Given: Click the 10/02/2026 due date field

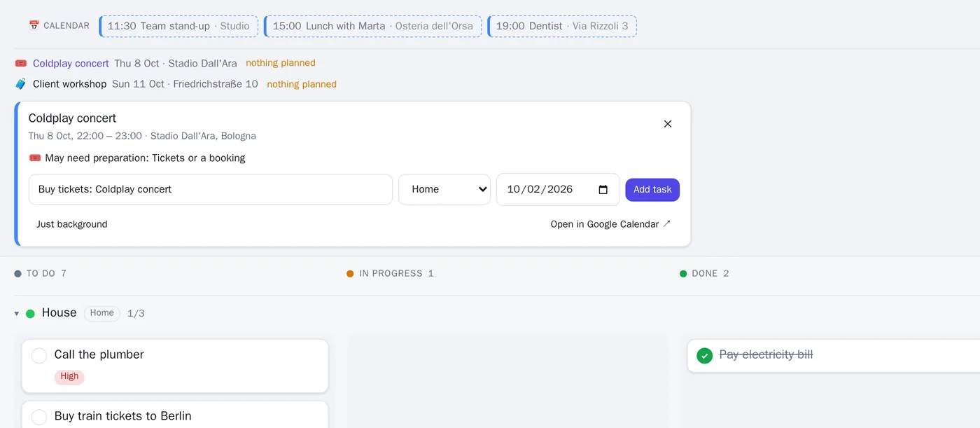Looking at the screenshot, I should (x=558, y=189).
